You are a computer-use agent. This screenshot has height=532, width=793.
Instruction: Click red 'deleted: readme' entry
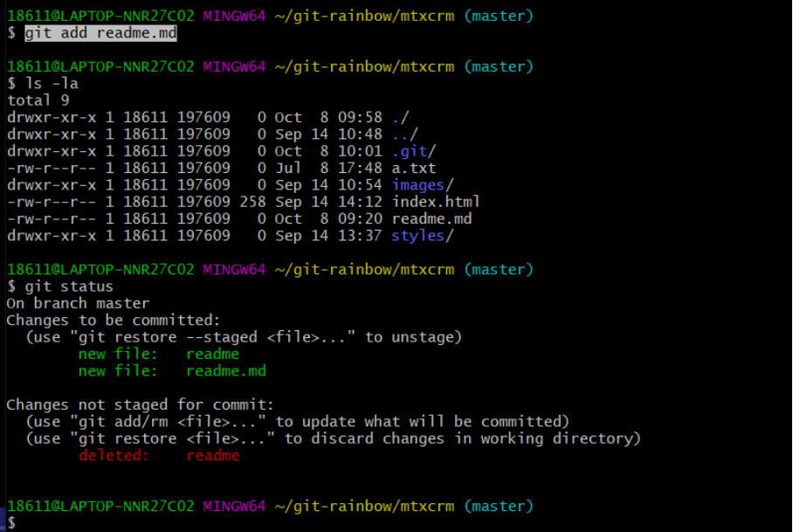click(159, 456)
